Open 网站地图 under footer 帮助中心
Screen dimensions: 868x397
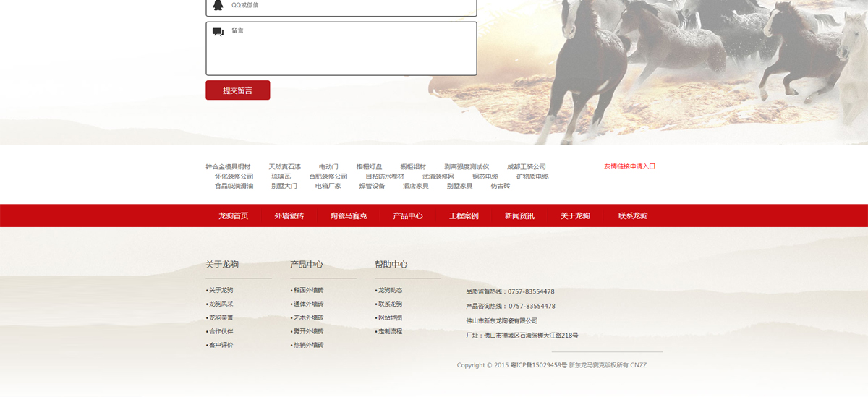(x=390, y=317)
